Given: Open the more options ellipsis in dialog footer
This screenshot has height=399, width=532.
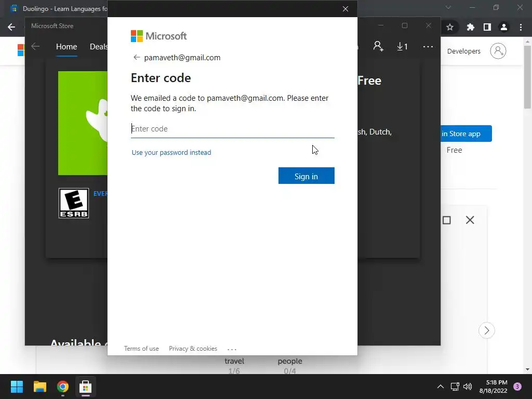Looking at the screenshot, I should (232, 349).
